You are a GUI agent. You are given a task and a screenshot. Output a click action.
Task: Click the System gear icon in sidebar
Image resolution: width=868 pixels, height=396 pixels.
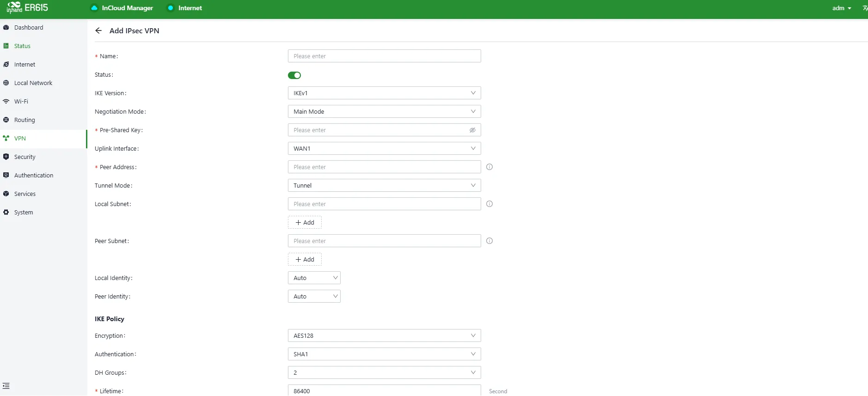(x=6, y=212)
